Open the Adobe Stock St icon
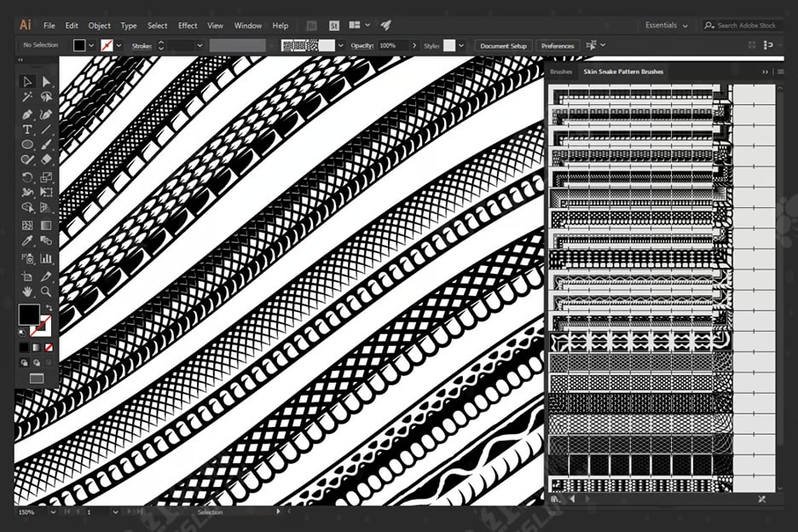The width and height of the screenshot is (798, 532). pos(334,26)
